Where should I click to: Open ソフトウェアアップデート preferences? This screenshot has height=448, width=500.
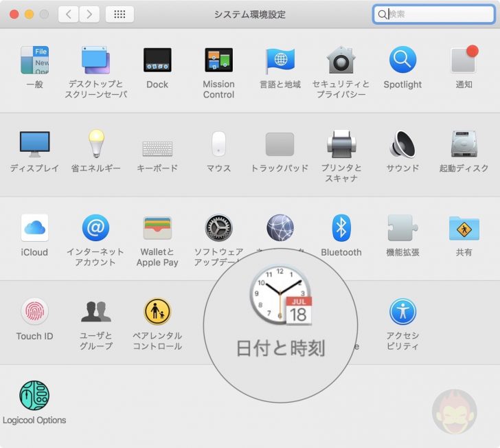pos(218,228)
